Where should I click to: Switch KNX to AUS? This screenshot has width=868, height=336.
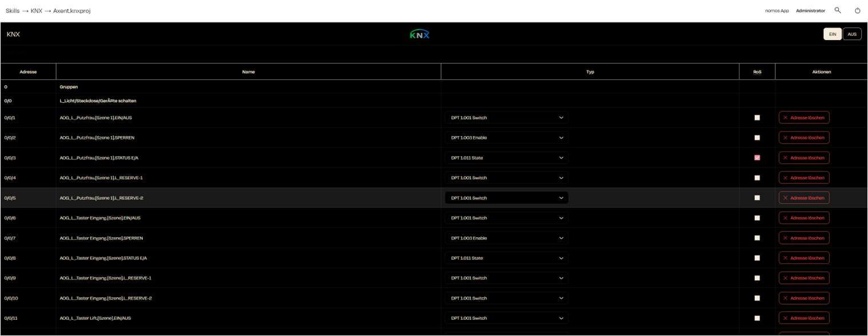[x=851, y=34]
